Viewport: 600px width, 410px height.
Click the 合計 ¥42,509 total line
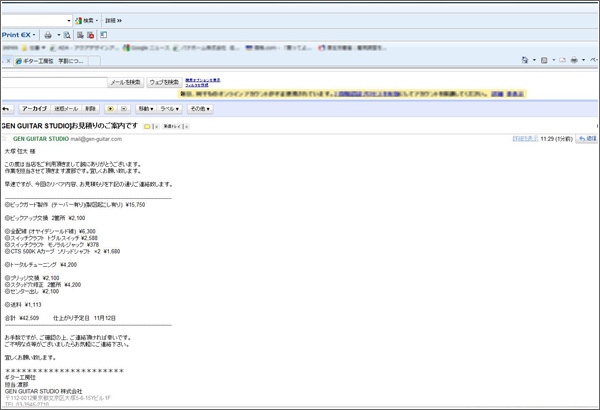(x=22, y=318)
